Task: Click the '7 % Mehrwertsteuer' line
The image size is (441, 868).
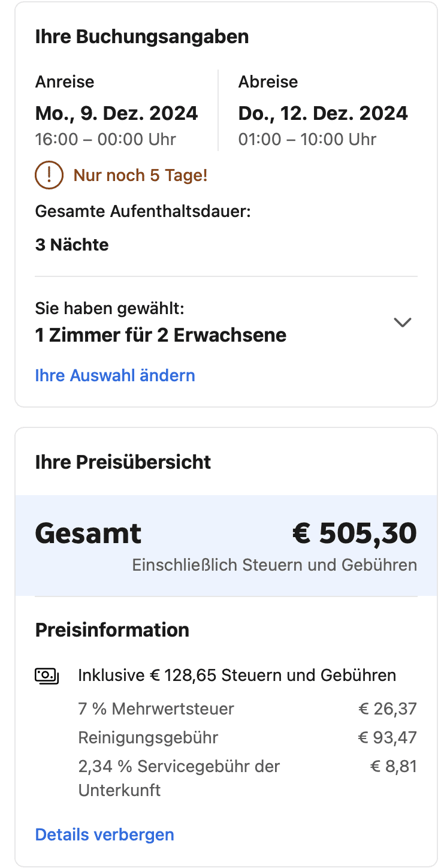Action: pyautogui.click(x=156, y=709)
